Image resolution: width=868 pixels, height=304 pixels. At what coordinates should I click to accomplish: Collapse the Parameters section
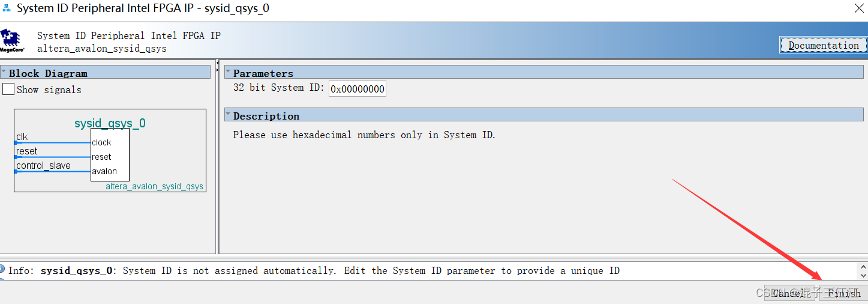(228, 71)
